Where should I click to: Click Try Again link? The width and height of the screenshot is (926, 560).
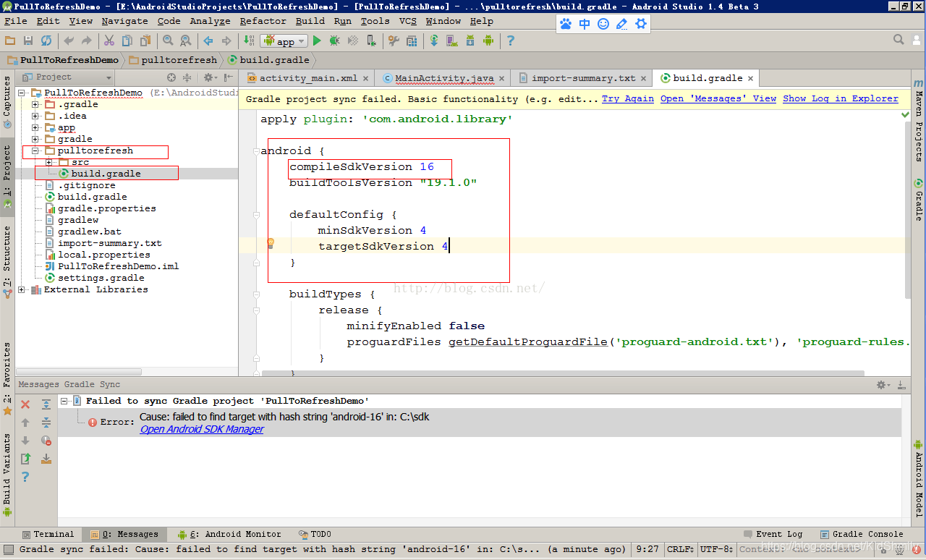point(628,98)
